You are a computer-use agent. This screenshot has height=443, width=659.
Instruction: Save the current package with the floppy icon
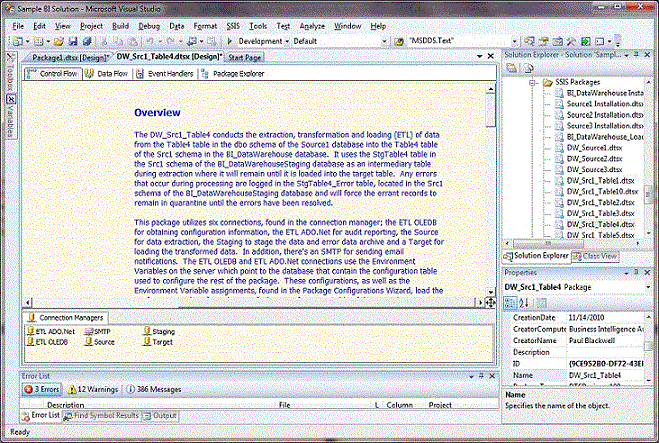coord(73,41)
